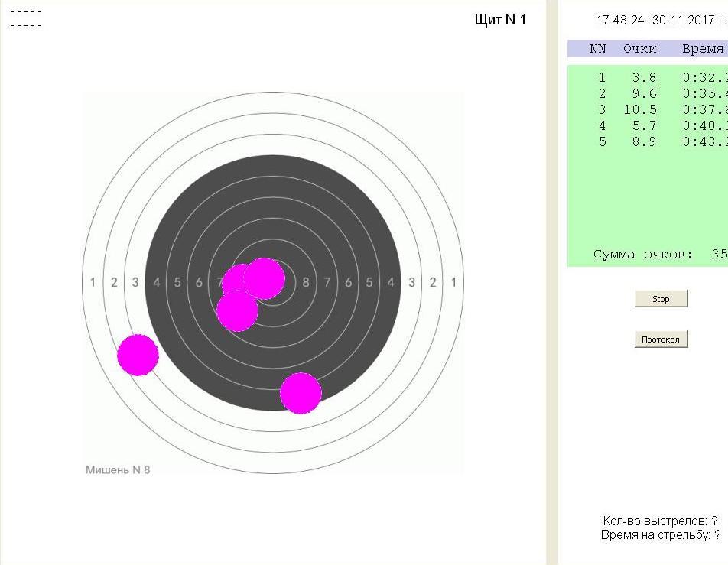
Task: Click the magenta shot marker in ring 3
Action: click(138, 355)
